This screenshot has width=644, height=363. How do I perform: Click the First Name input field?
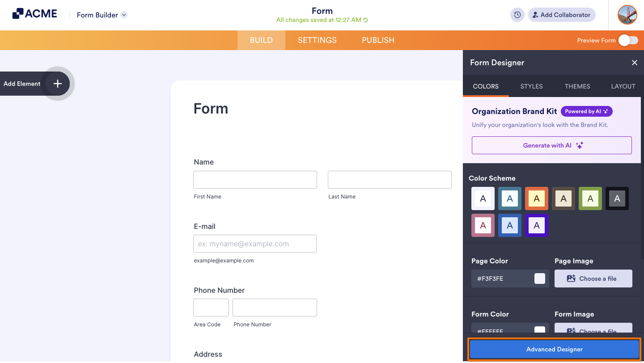pyautogui.click(x=255, y=179)
